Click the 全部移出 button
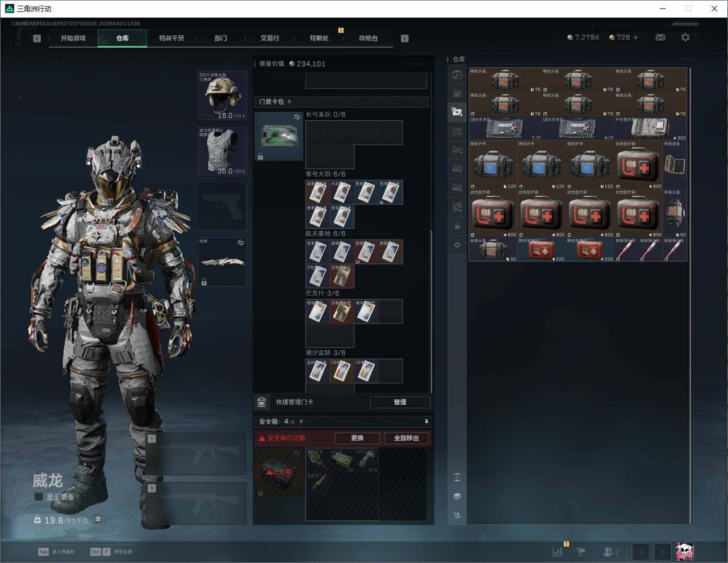 point(407,438)
